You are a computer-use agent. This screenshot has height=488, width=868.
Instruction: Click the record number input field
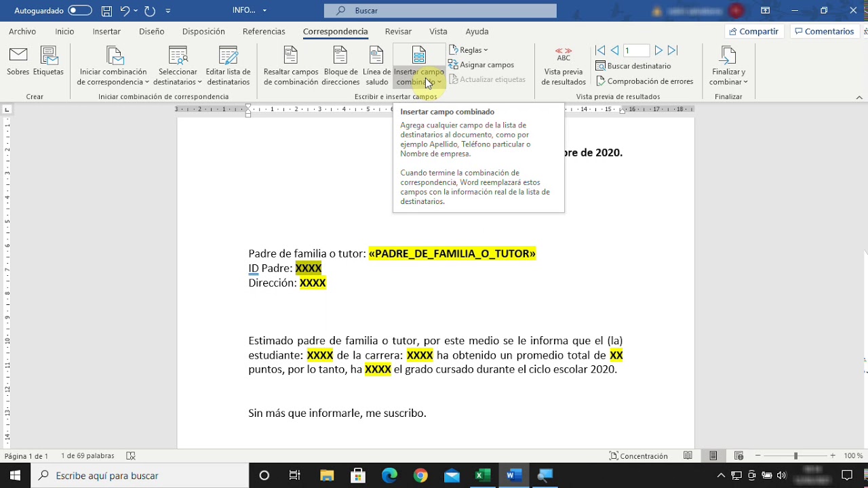(637, 50)
